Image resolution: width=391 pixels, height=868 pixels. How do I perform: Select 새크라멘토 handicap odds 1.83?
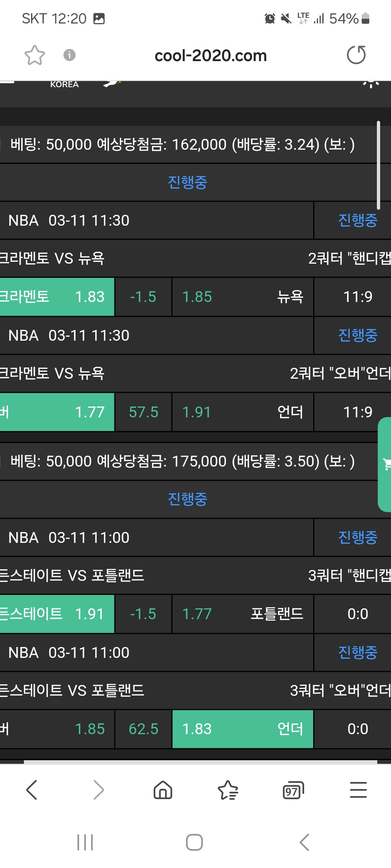(57, 297)
